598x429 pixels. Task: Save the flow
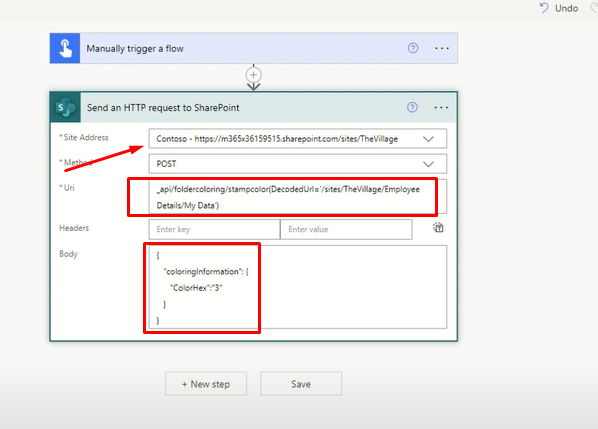coord(301,384)
